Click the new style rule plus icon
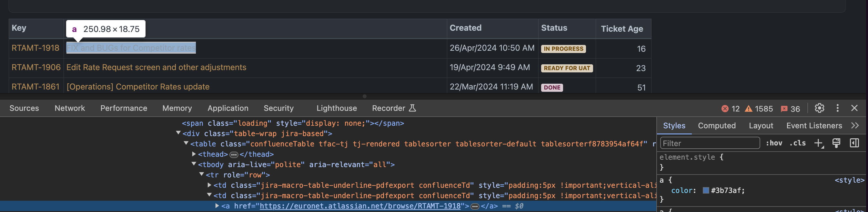Image resolution: width=868 pixels, height=212 pixels. [819, 143]
